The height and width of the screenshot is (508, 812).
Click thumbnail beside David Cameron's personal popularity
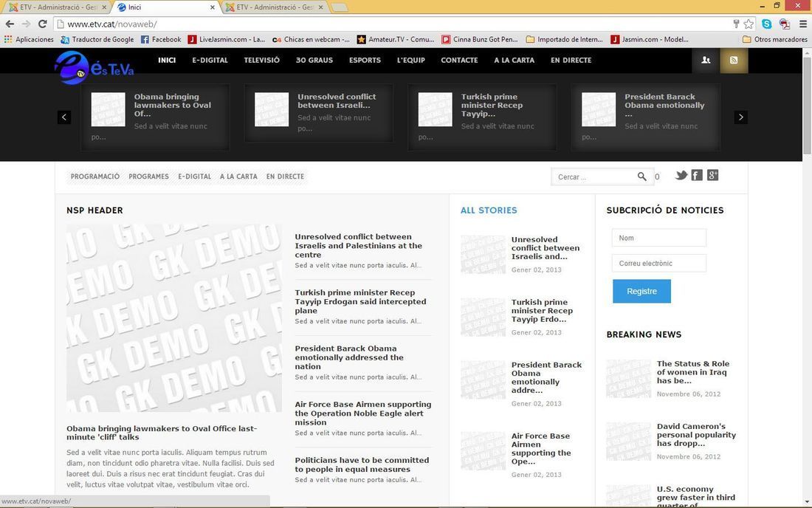(629, 442)
